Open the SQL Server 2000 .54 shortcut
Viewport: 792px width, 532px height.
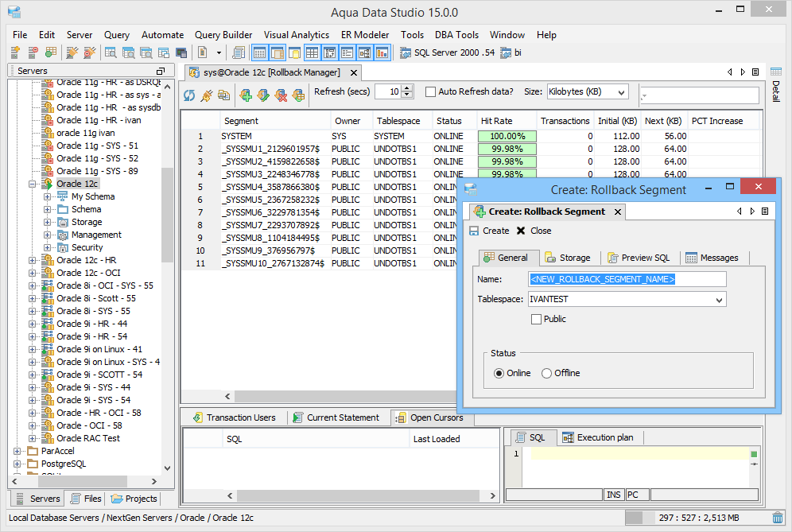pyautogui.click(x=447, y=52)
